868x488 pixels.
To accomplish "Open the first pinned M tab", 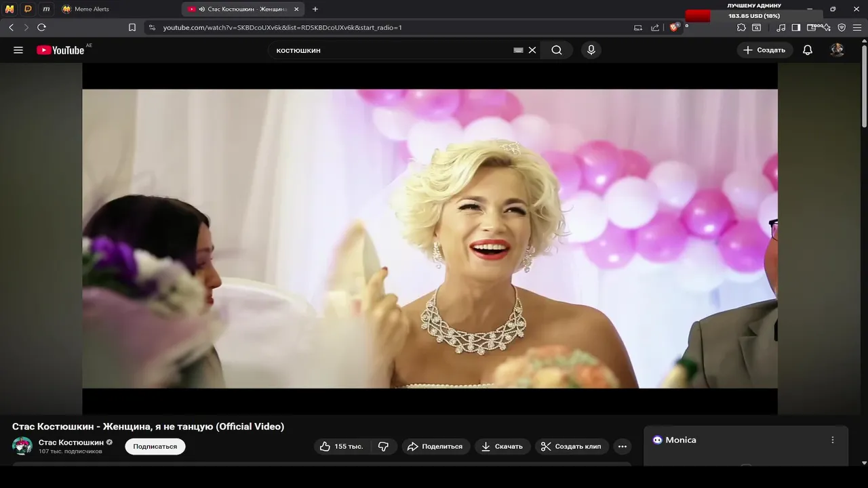I will point(9,9).
